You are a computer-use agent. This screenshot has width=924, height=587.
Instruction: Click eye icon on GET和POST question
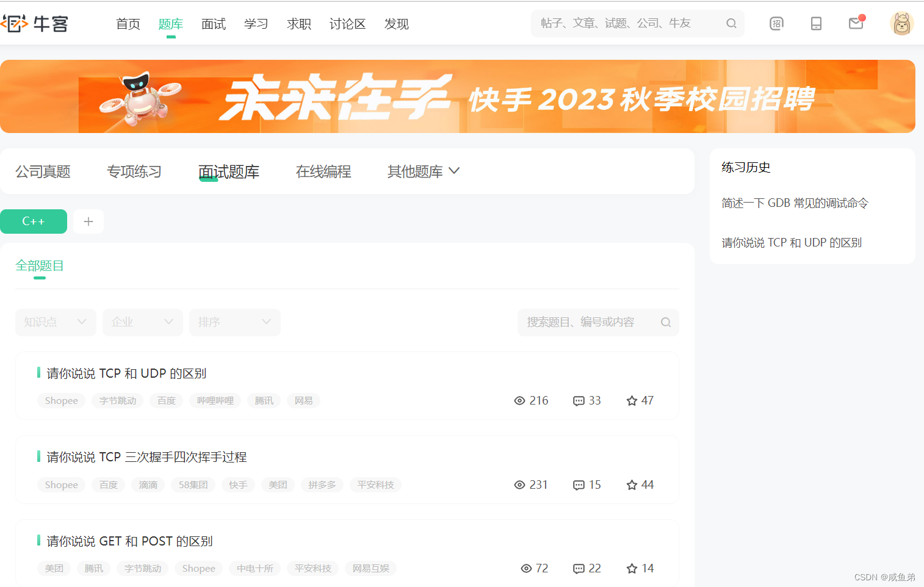click(x=526, y=569)
